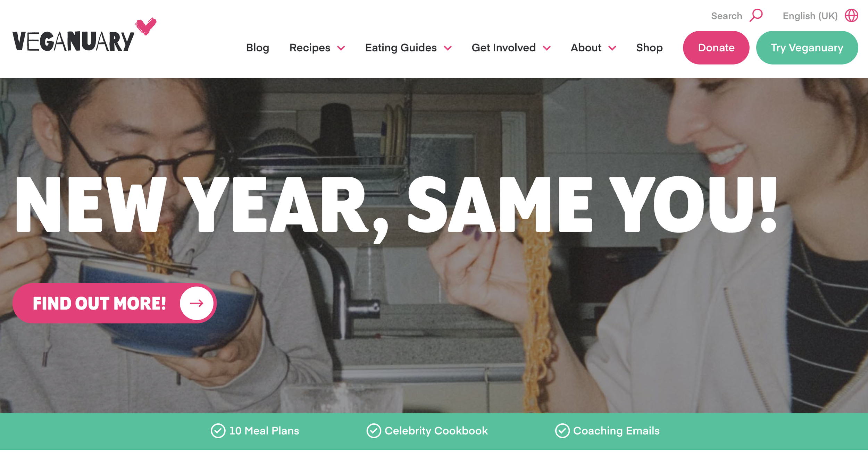Click the checkmark icon beside Coaching Emails
Screen dimensions: 868x465
pyautogui.click(x=562, y=431)
